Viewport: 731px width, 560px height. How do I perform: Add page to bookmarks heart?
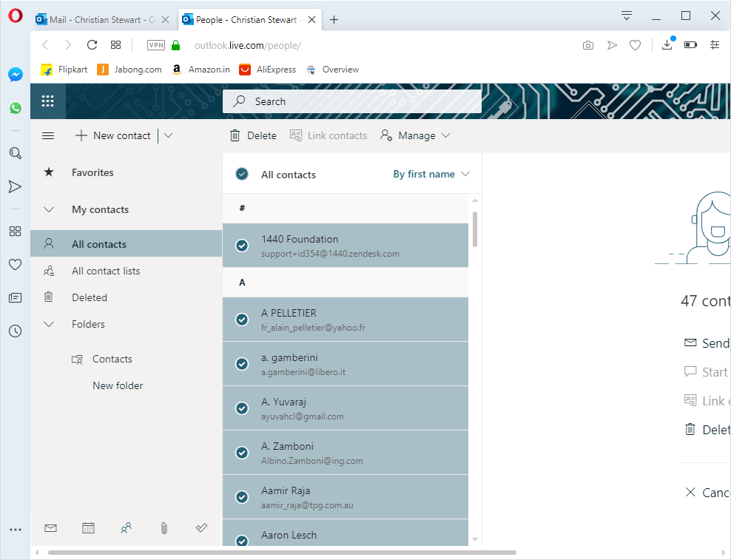point(635,45)
